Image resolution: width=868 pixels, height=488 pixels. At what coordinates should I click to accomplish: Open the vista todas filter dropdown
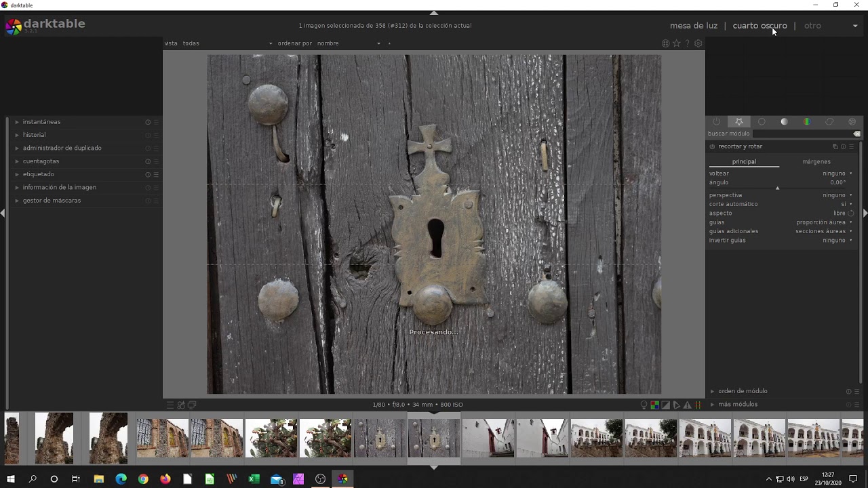227,43
